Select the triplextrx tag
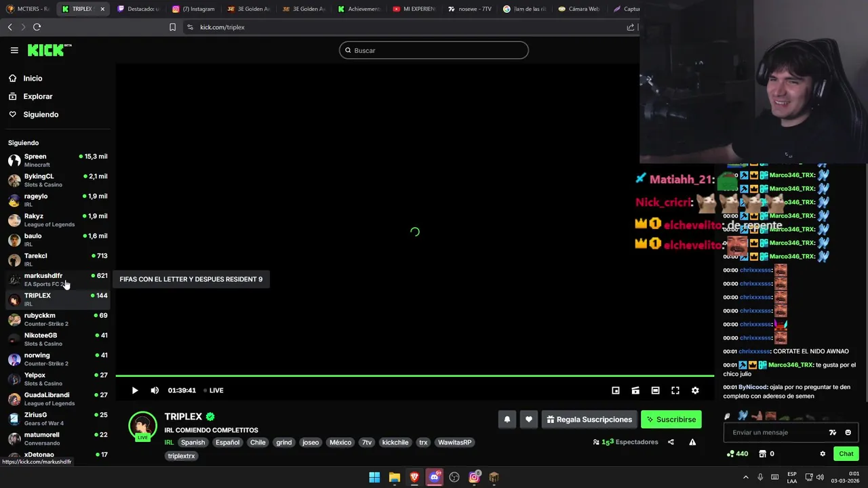 click(x=181, y=456)
